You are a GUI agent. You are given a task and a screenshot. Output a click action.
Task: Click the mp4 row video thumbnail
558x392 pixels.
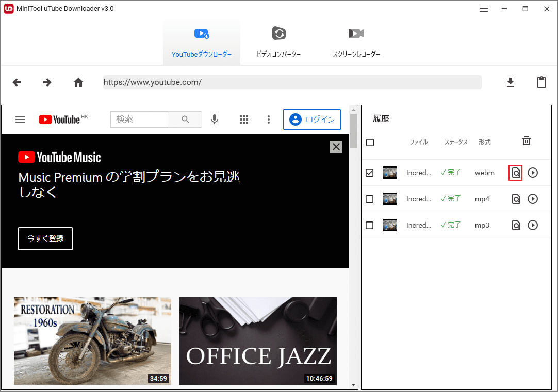click(x=390, y=199)
